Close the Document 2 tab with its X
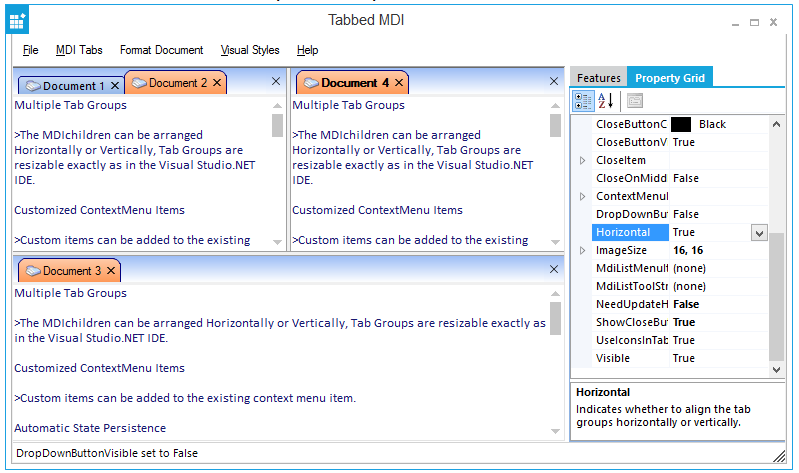This screenshot has height=473, width=799. click(217, 83)
